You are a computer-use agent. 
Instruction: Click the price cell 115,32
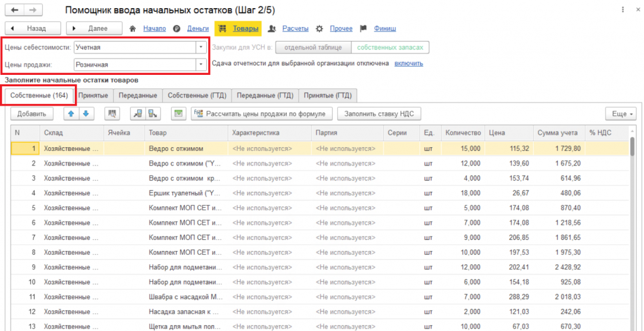508,149
